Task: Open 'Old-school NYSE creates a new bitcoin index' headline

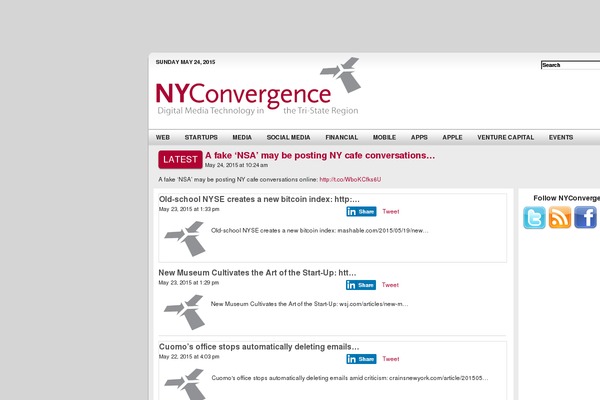Action: point(259,199)
